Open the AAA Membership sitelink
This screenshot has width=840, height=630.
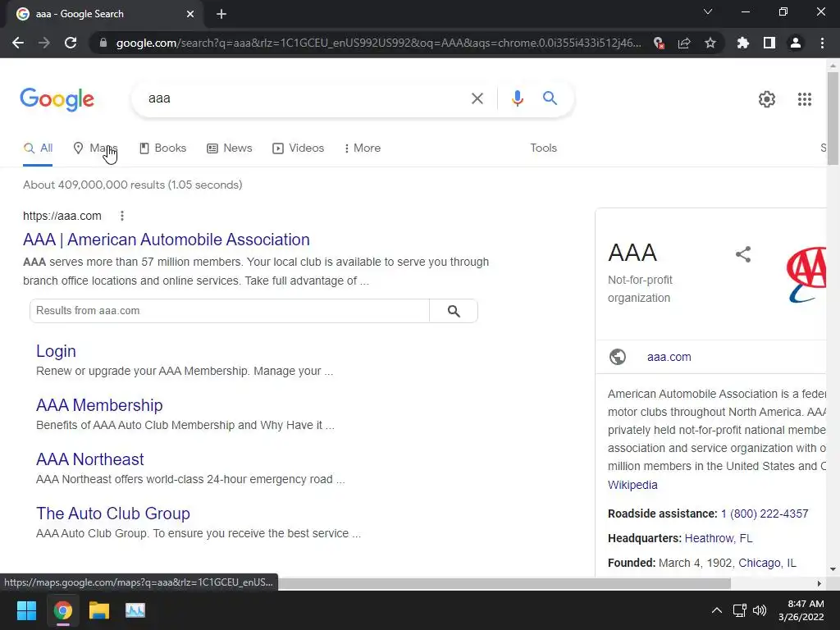pos(99,405)
